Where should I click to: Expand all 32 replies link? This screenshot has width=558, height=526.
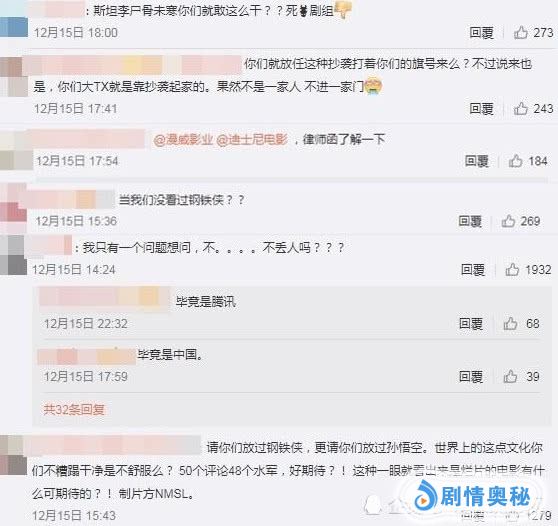click(x=74, y=409)
